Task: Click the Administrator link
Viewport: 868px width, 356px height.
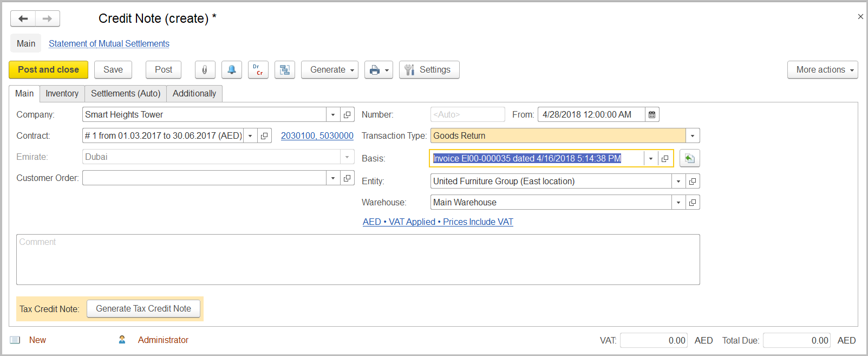Action: click(x=163, y=340)
